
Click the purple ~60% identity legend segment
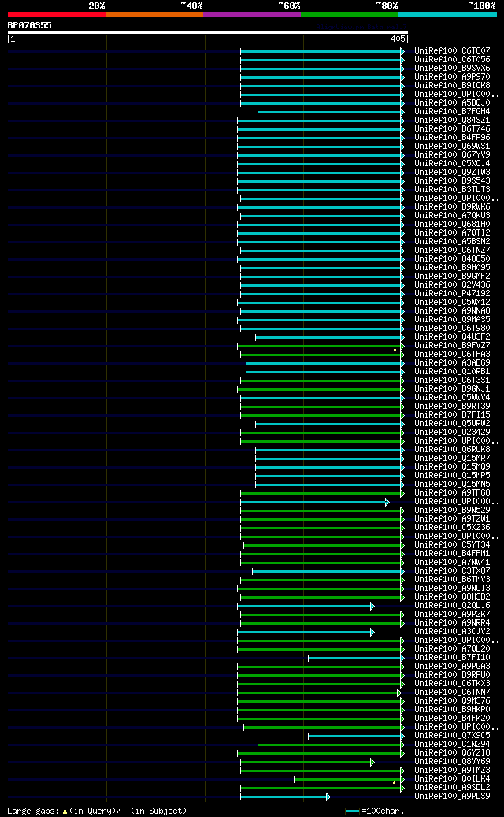(x=252, y=14)
